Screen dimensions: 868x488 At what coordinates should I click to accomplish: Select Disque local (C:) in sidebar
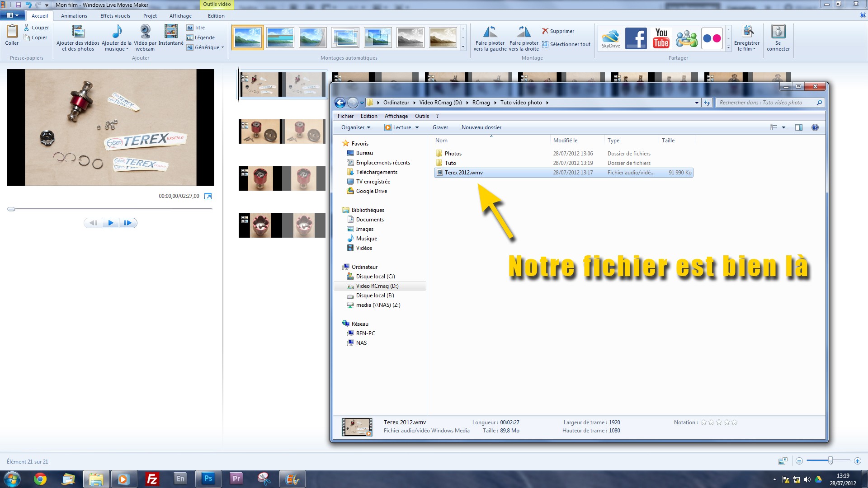375,277
